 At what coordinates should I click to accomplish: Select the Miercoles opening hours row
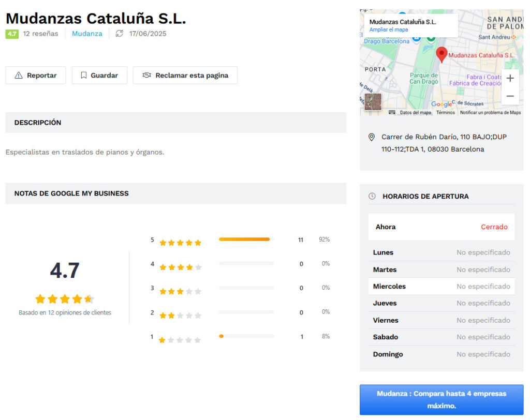point(441,287)
